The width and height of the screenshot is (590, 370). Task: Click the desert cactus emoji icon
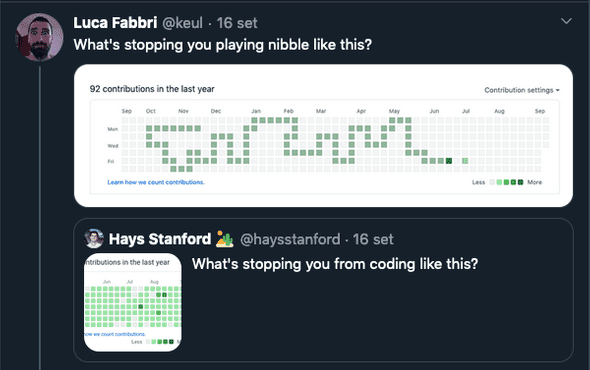(x=225, y=239)
